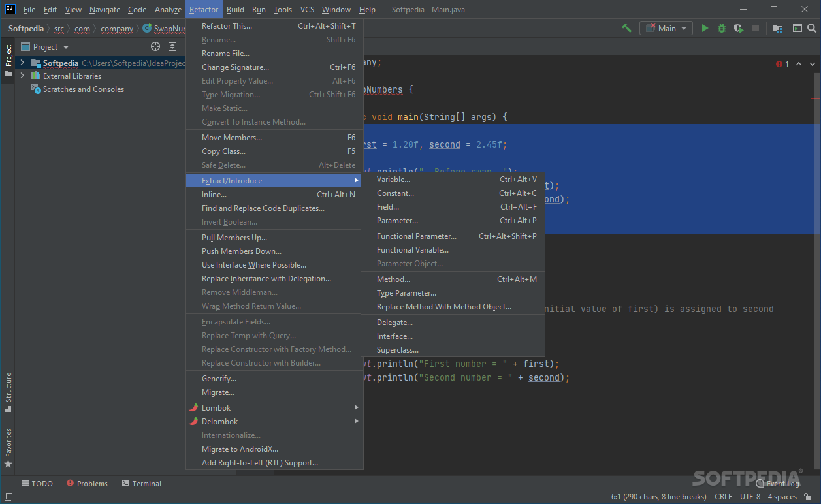Image resolution: width=821 pixels, height=504 pixels.
Task: Expand External Libraries tree node
Action: 22,76
